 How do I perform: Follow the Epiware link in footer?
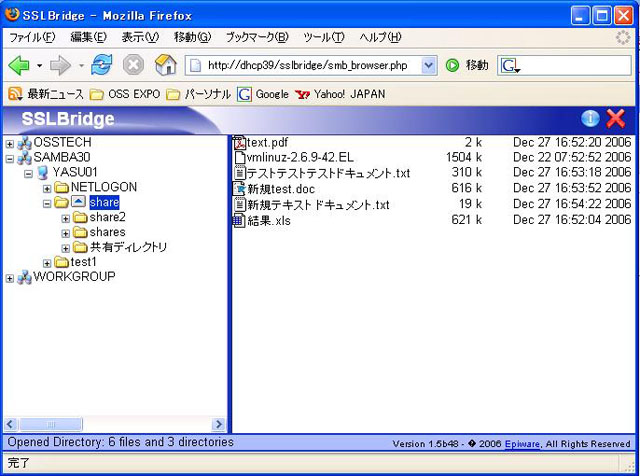[x=522, y=444]
